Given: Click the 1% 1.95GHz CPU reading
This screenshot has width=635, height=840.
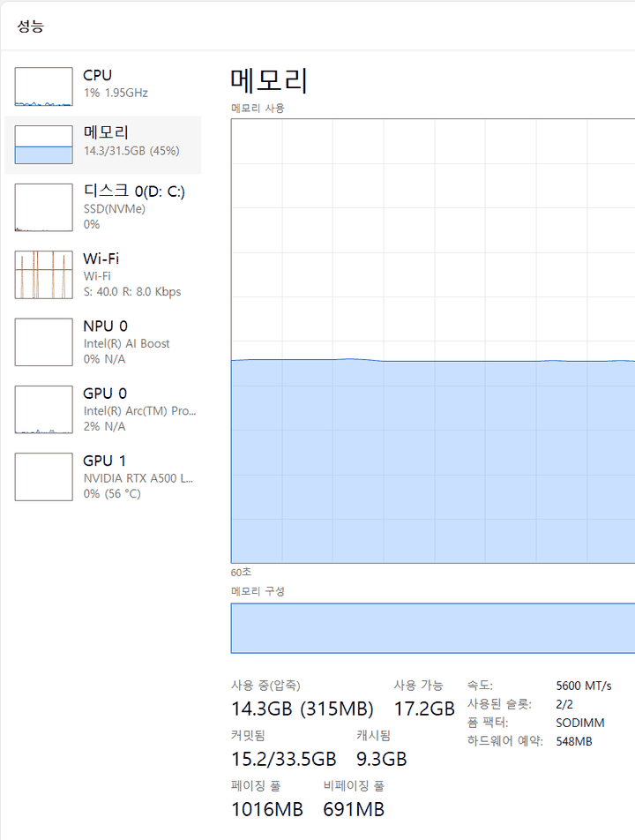Looking at the screenshot, I should (x=116, y=93).
